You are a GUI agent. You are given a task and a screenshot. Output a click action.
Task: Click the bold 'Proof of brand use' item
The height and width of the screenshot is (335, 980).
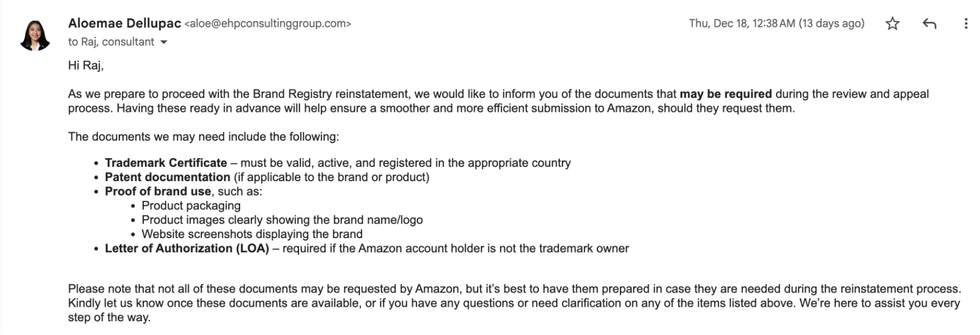click(158, 191)
